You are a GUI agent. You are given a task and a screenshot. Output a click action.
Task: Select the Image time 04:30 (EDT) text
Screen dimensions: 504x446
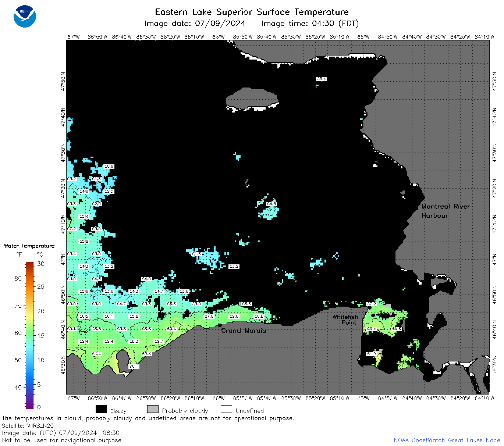(310, 24)
